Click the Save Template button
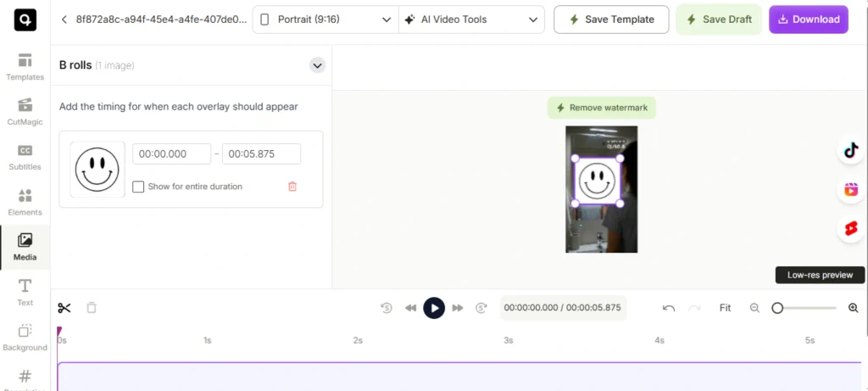 [610, 19]
